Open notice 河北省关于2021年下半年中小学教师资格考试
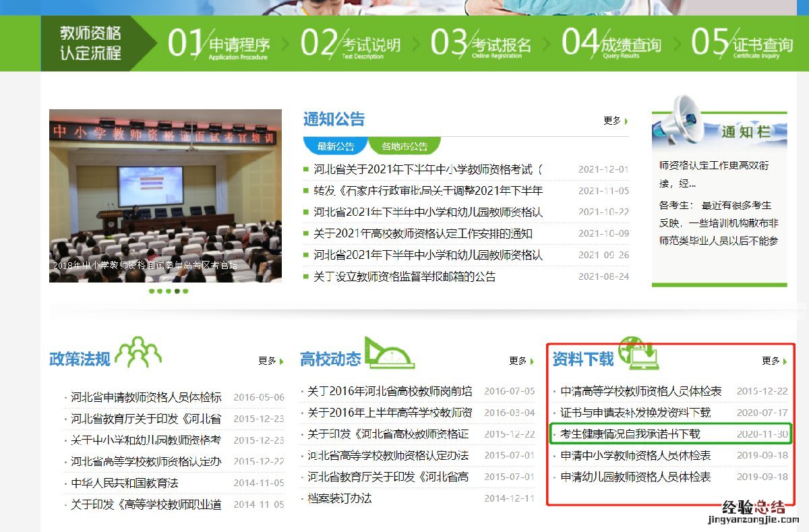 click(x=428, y=169)
